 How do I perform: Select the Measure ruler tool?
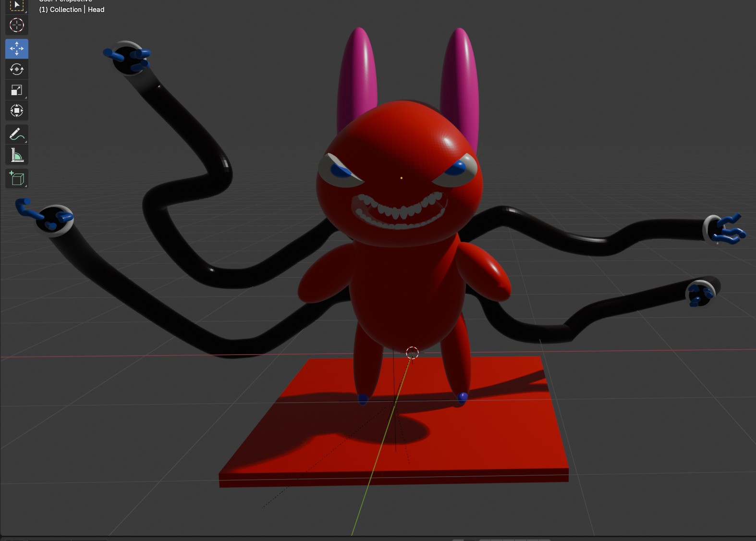[17, 155]
